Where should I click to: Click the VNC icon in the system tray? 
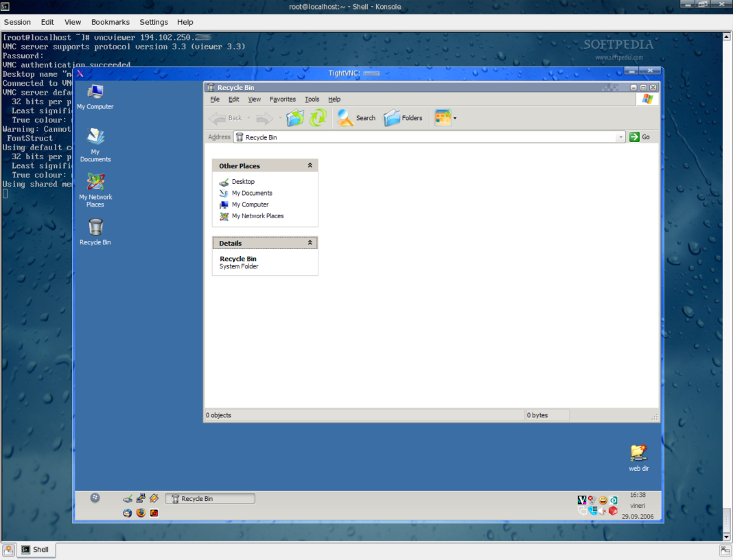tap(582, 500)
